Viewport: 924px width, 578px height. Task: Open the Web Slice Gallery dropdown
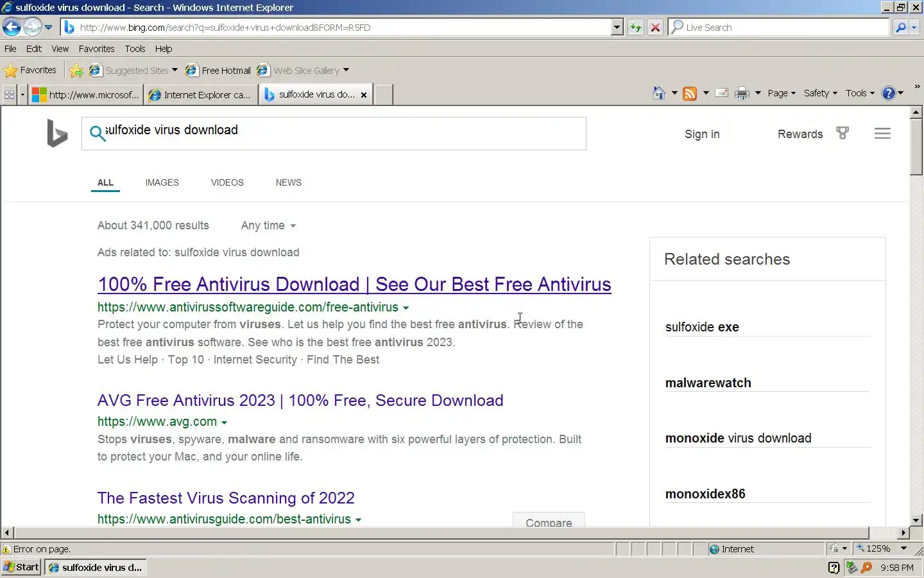(x=303, y=71)
